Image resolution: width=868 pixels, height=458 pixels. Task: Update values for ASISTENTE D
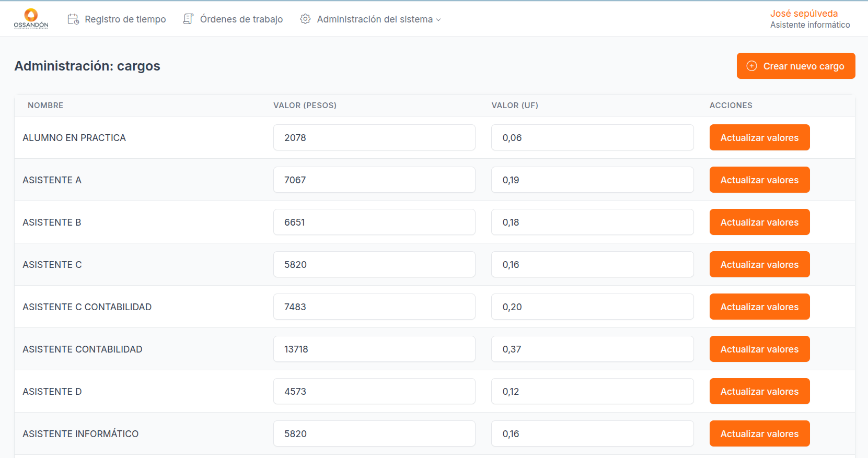click(759, 391)
